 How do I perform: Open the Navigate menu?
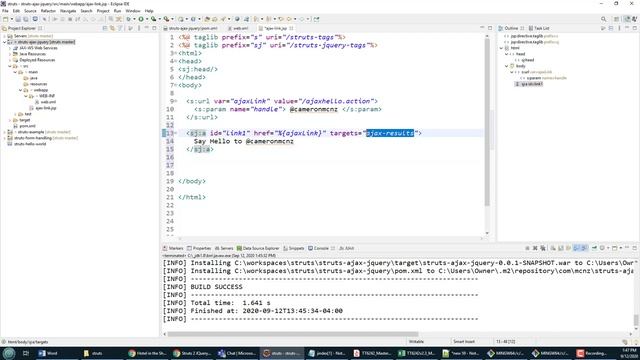click(68, 11)
